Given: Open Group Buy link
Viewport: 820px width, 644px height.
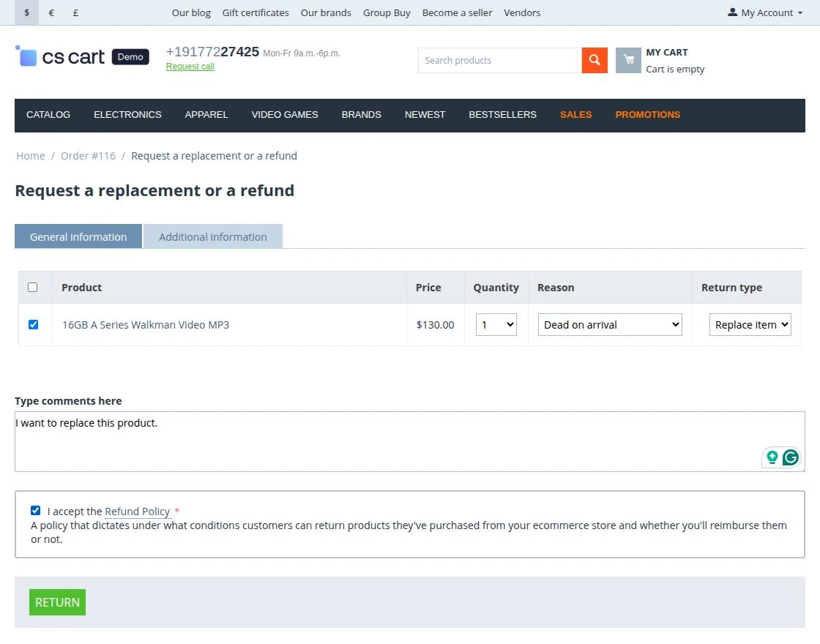Looking at the screenshot, I should (x=387, y=12).
